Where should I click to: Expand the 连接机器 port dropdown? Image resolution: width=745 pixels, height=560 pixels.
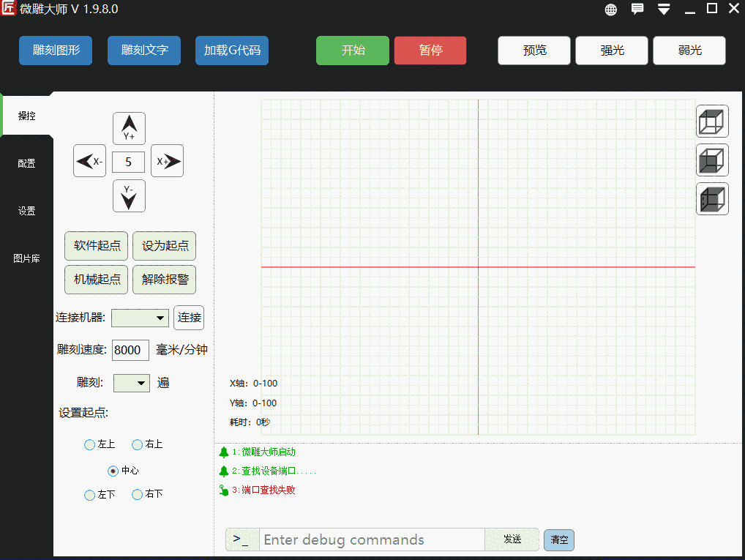pyautogui.click(x=141, y=318)
